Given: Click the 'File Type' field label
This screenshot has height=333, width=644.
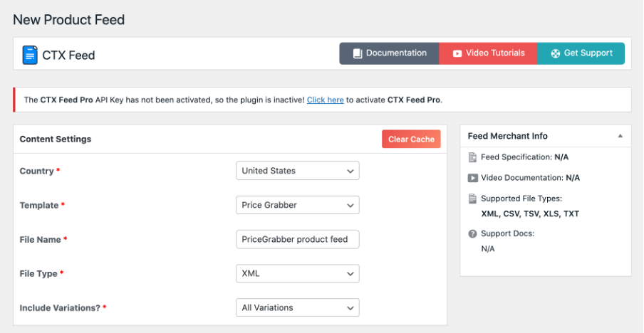Looking at the screenshot, I should (x=38, y=273).
